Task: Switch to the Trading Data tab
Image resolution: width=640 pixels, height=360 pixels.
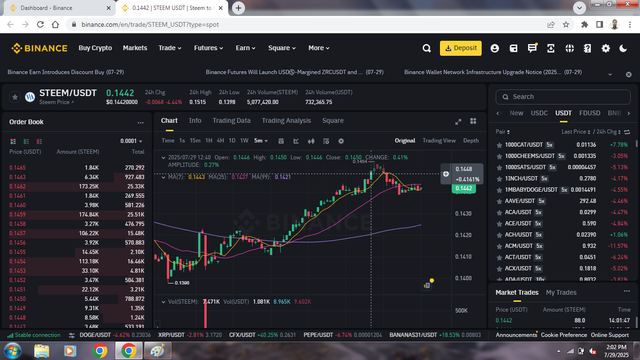Action: pos(231,121)
